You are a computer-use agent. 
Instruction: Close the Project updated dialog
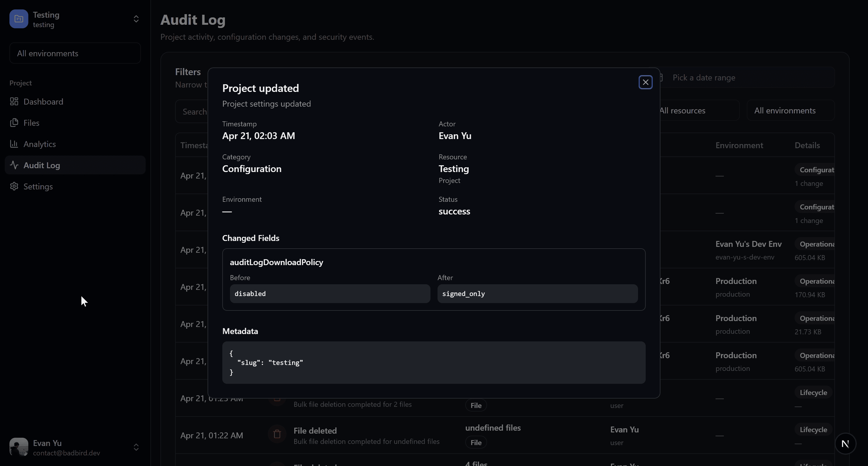[645, 82]
